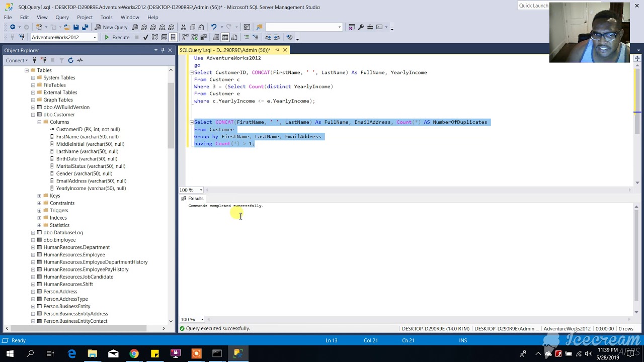The width and height of the screenshot is (644, 362).
Task: Expand the Keys folder node
Action: [39, 196]
